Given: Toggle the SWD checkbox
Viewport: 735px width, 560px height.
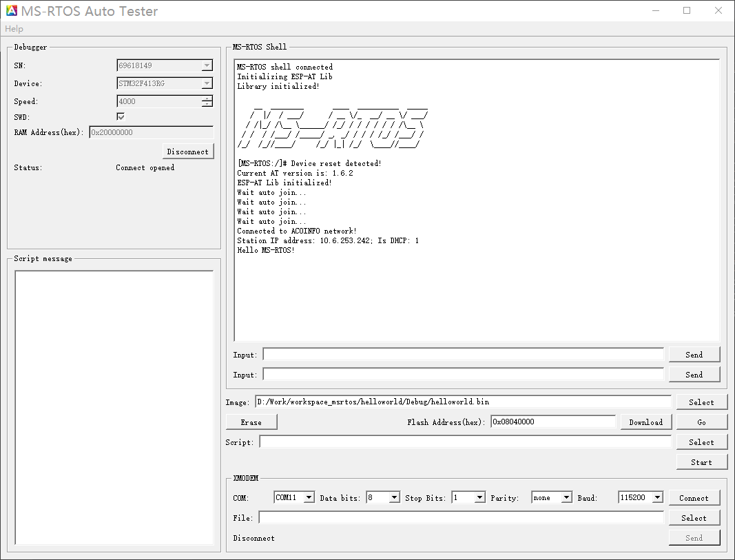Looking at the screenshot, I should [121, 117].
